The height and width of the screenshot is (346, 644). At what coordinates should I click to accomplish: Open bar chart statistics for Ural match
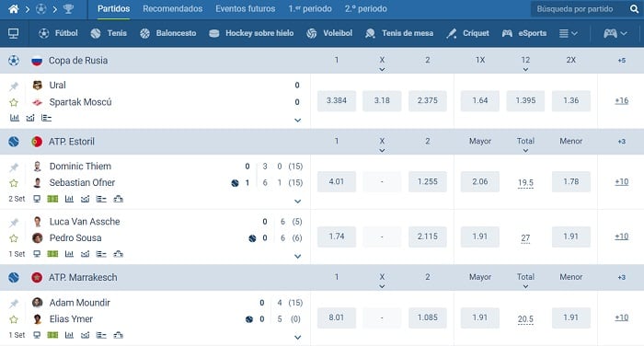pyautogui.click(x=15, y=118)
